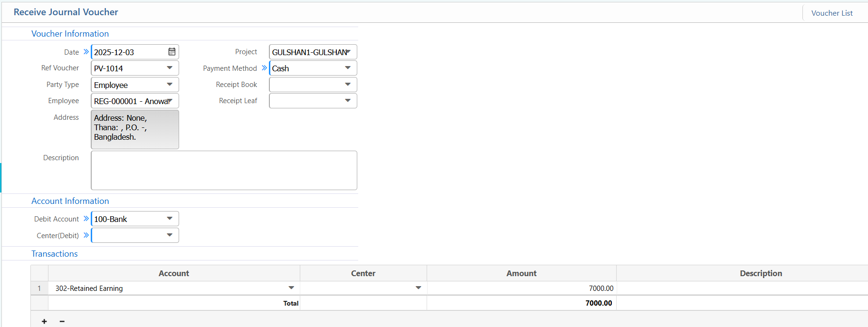The image size is (868, 327).
Task: Open the Voucher List link
Action: [x=831, y=13]
